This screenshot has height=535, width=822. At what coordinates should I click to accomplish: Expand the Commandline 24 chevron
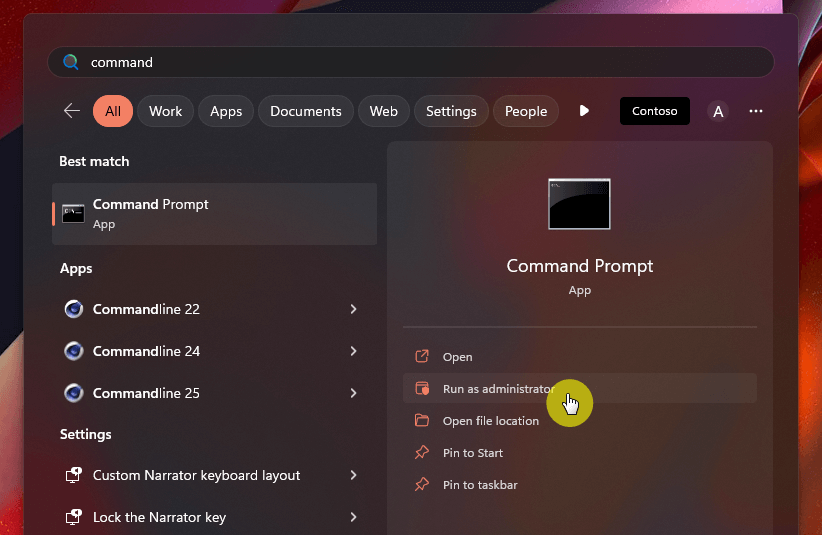click(353, 351)
